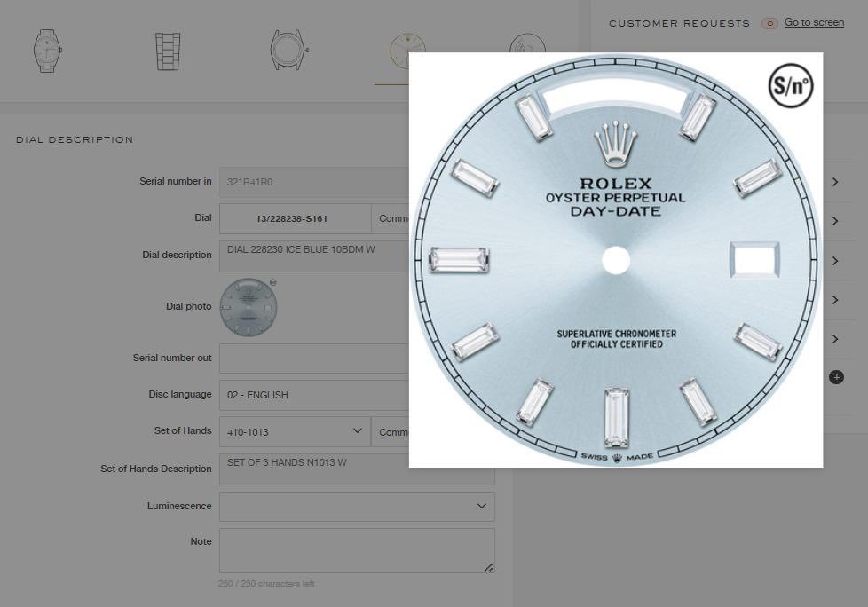
Task: Select the watch case section icon
Action: pos(289,51)
